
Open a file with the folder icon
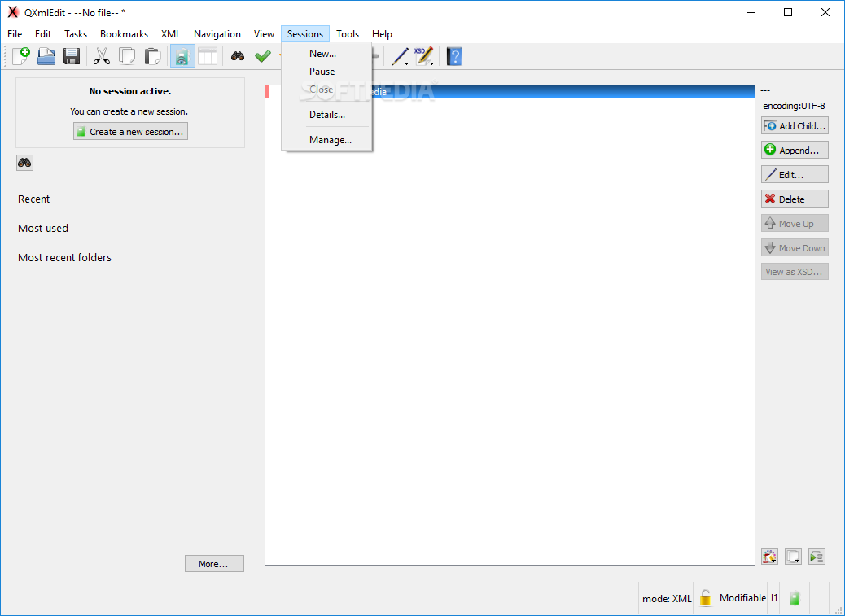pyautogui.click(x=46, y=56)
